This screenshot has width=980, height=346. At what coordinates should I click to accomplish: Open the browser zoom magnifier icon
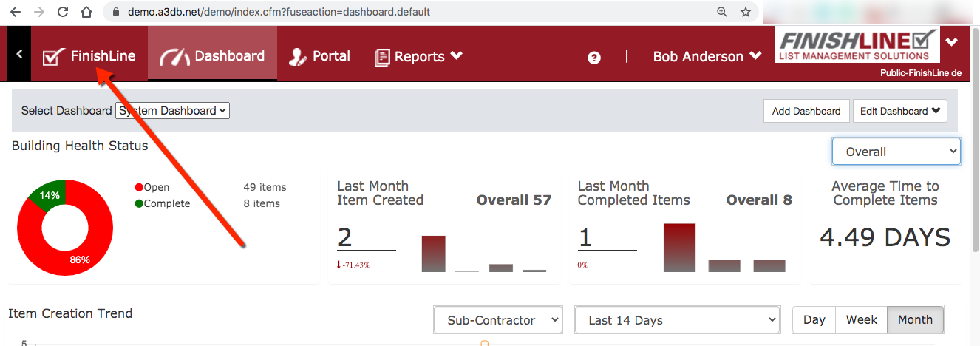(x=722, y=12)
